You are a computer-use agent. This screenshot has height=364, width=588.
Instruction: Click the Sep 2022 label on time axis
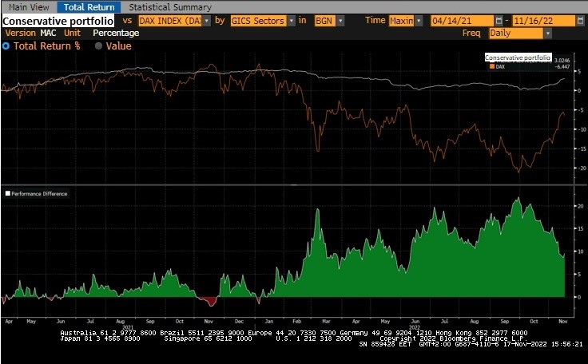tap(505, 321)
